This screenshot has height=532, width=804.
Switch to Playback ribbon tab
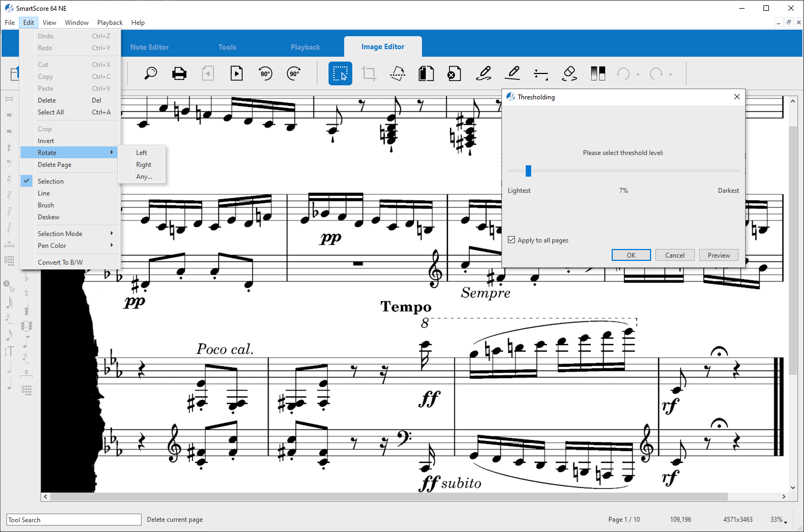click(305, 47)
